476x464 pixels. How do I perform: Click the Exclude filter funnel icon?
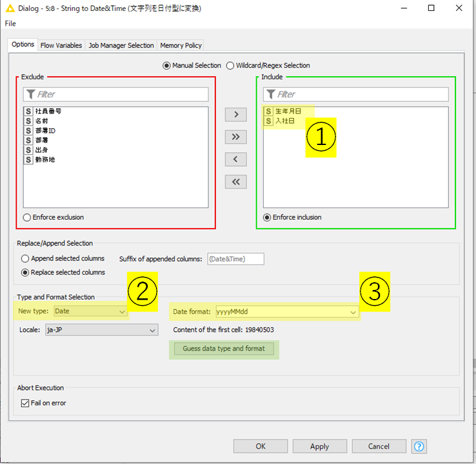click(30, 94)
